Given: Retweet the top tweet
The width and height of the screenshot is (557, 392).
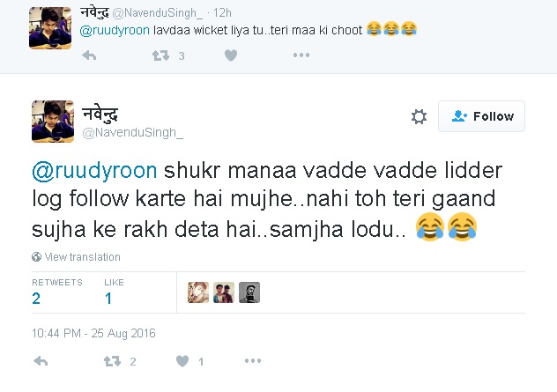Looking at the screenshot, I should pyautogui.click(x=160, y=55).
